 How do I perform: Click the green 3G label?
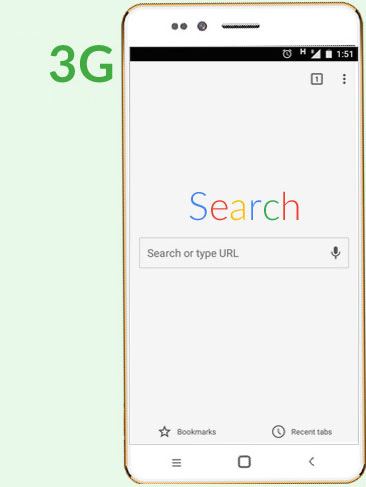(82, 63)
